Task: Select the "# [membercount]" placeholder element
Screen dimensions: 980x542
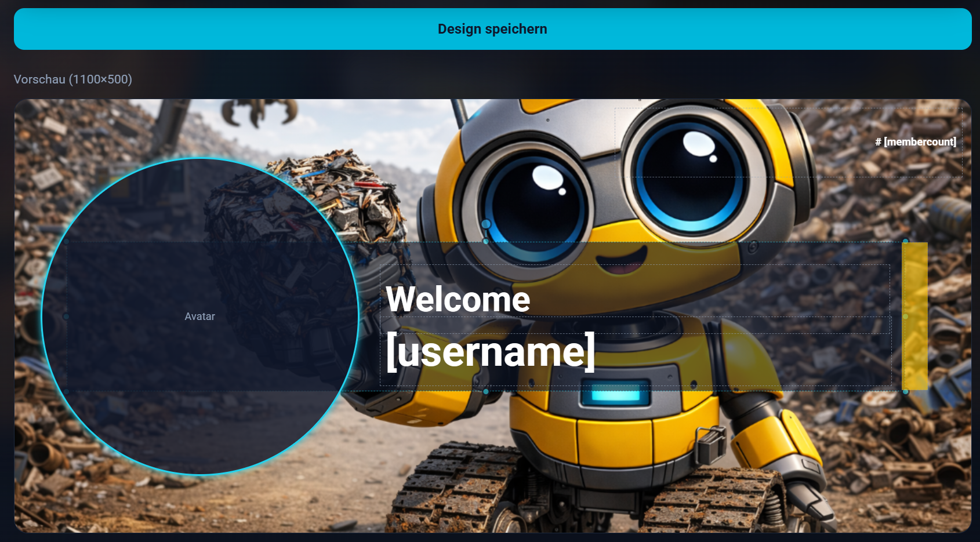Action: (915, 141)
